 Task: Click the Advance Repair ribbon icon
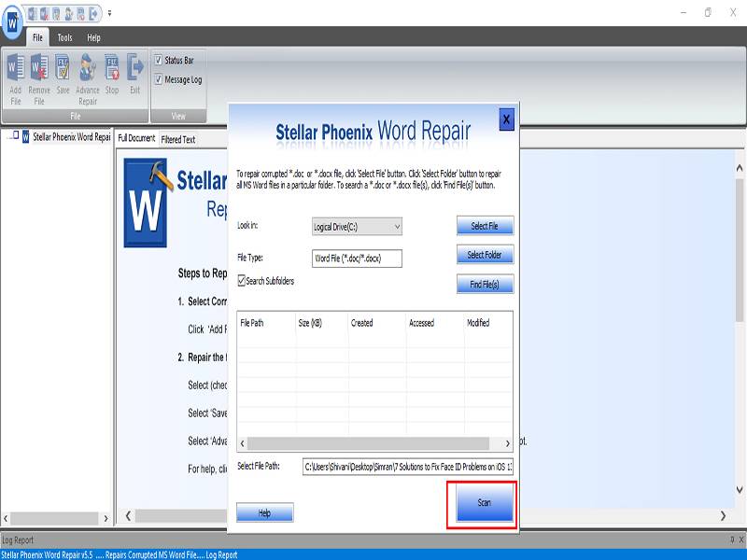tap(88, 79)
